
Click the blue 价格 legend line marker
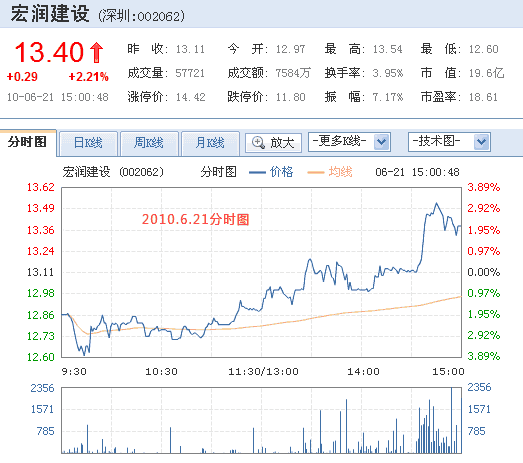257,172
